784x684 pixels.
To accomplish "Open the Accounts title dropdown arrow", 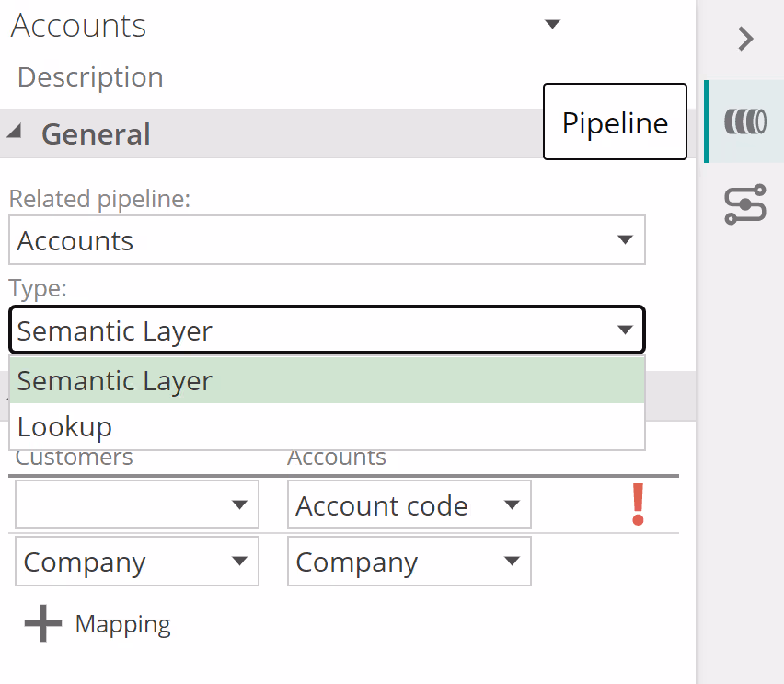I will [x=552, y=25].
